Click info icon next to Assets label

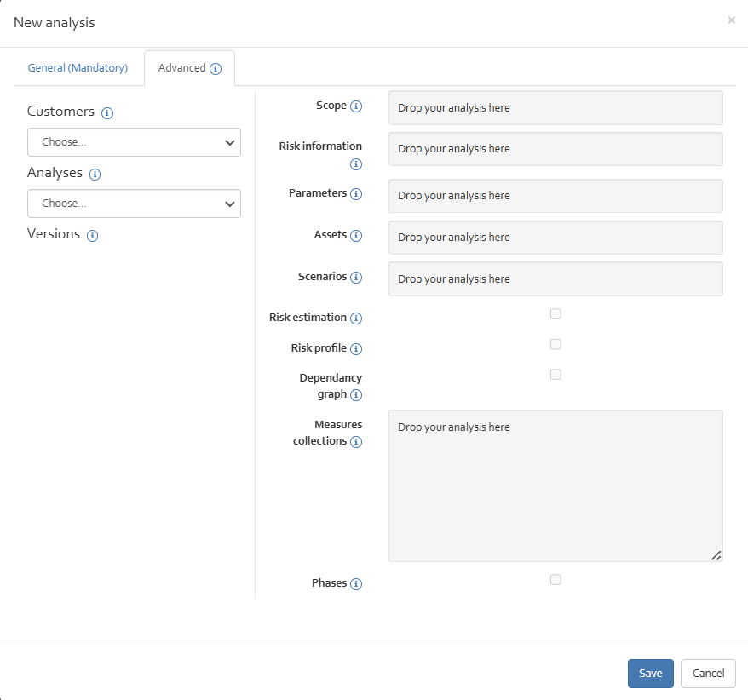tap(356, 236)
